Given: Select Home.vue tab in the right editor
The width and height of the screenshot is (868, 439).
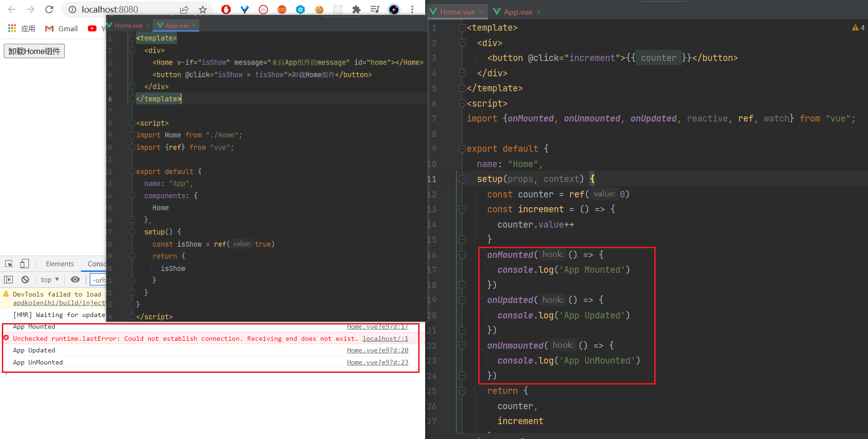Looking at the screenshot, I should (457, 12).
